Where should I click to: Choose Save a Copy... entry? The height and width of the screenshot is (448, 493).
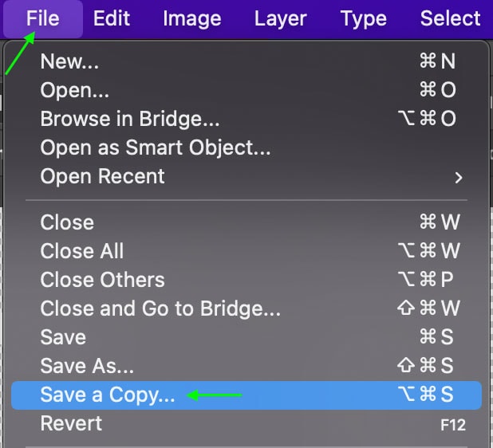tap(108, 395)
